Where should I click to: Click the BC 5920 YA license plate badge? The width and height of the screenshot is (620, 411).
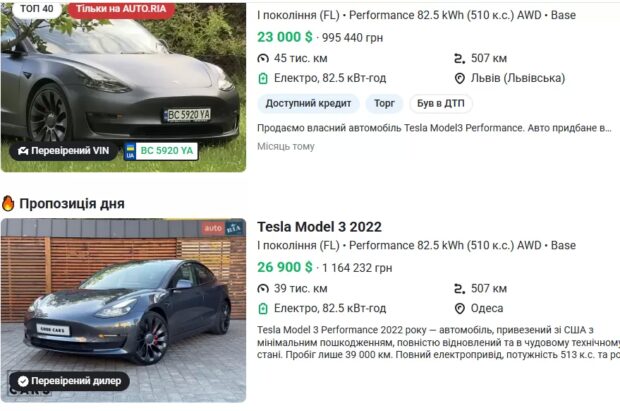[161, 151]
